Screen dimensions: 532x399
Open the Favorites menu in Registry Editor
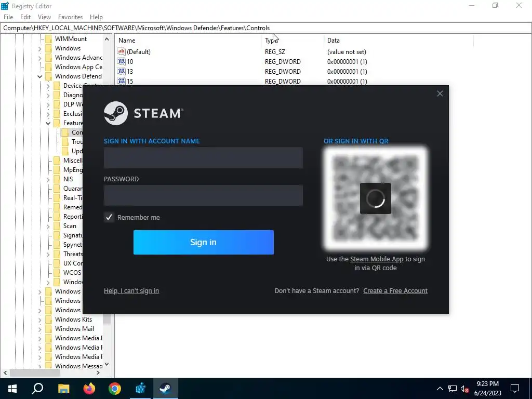tap(70, 17)
